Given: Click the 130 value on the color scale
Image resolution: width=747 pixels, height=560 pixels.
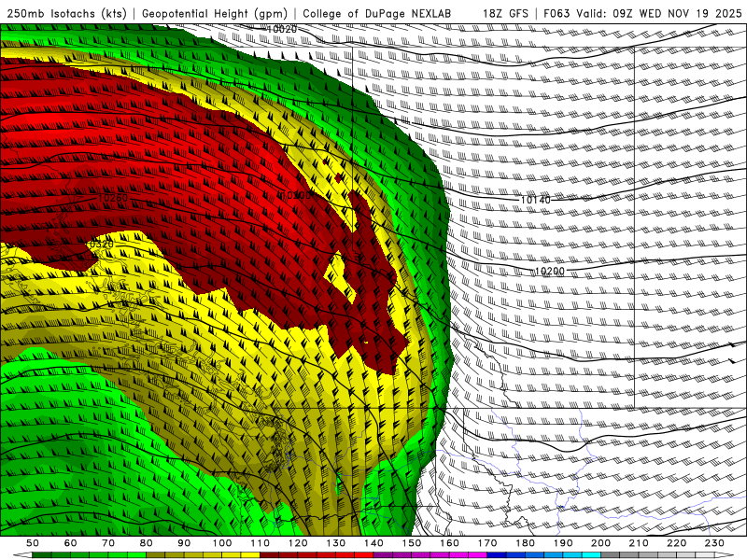Looking at the screenshot, I should click(336, 543).
